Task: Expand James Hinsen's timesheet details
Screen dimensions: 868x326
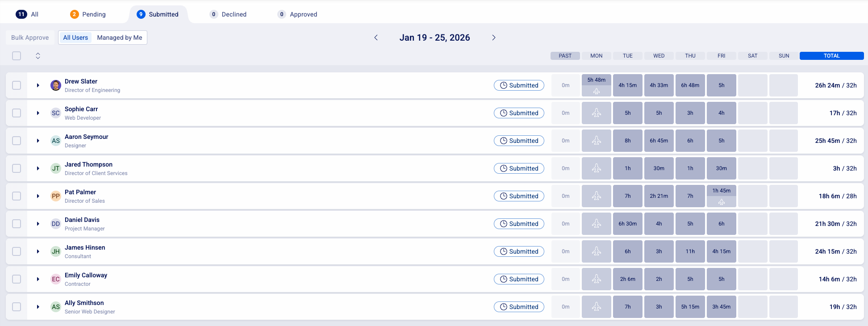Action: click(x=38, y=251)
